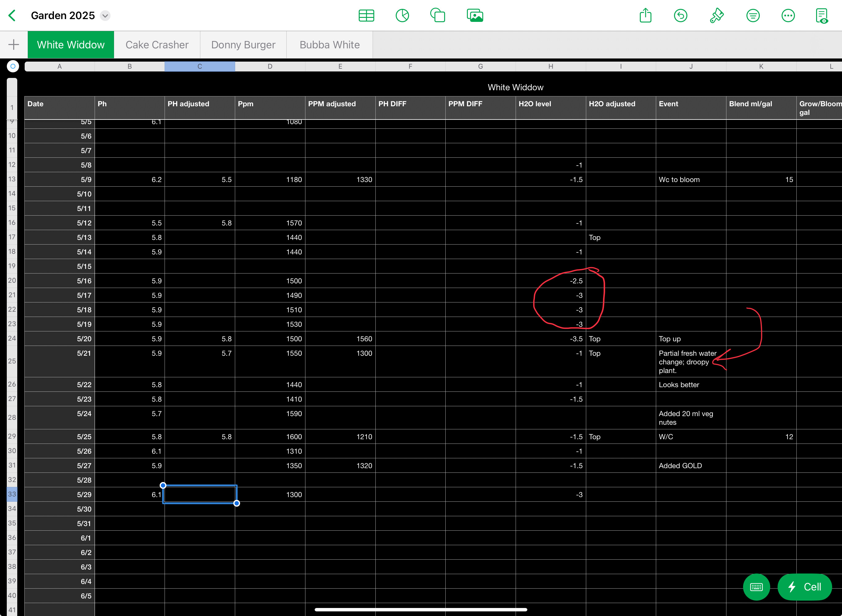Select H2O level "-3.5" on 5/20
The width and height of the screenshot is (842, 616).
pos(551,338)
